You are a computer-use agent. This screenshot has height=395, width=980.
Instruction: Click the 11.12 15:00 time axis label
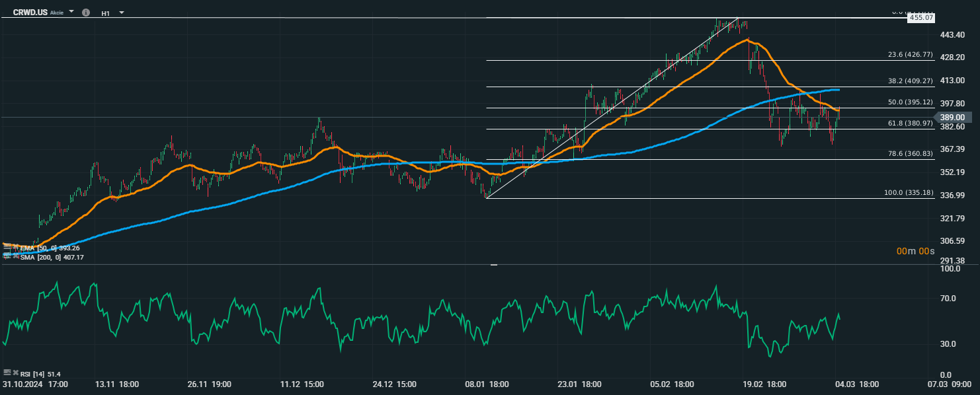click(x=302, y=384)
